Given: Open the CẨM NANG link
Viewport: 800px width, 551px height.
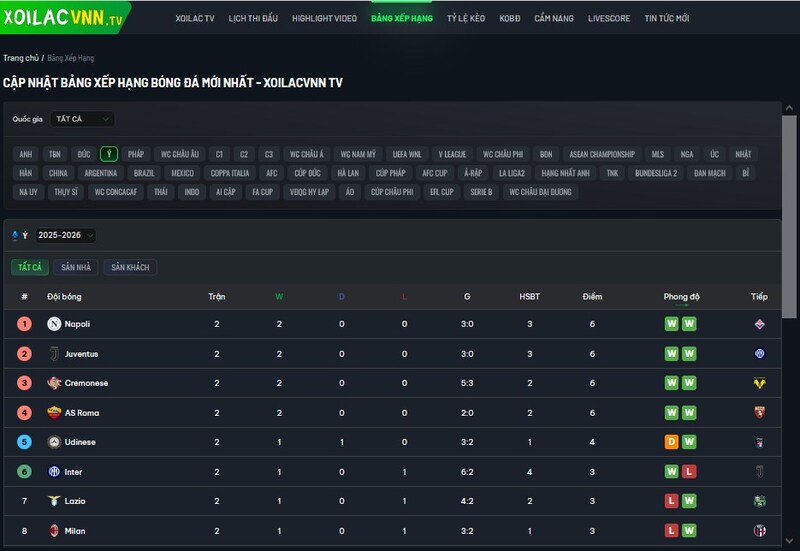Looking at the screenshot, I should pos(554,18).
